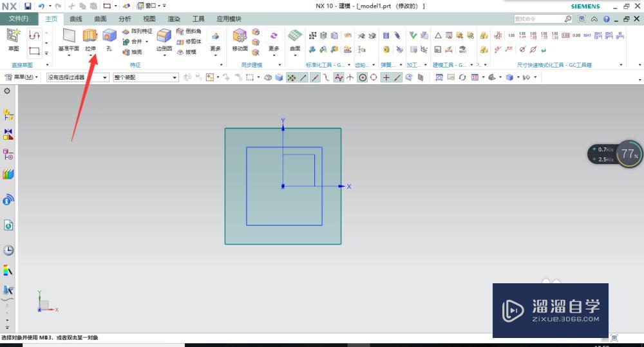Screen dimensions: 644x347
Task: Open the 整个装配 selection scope dropdown
Action: [x=146, y=77]
